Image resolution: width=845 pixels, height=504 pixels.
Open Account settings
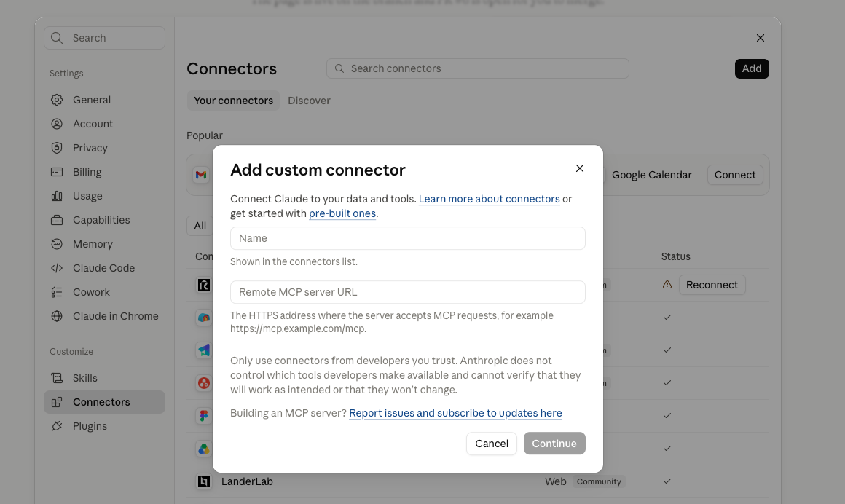[105, 124]
